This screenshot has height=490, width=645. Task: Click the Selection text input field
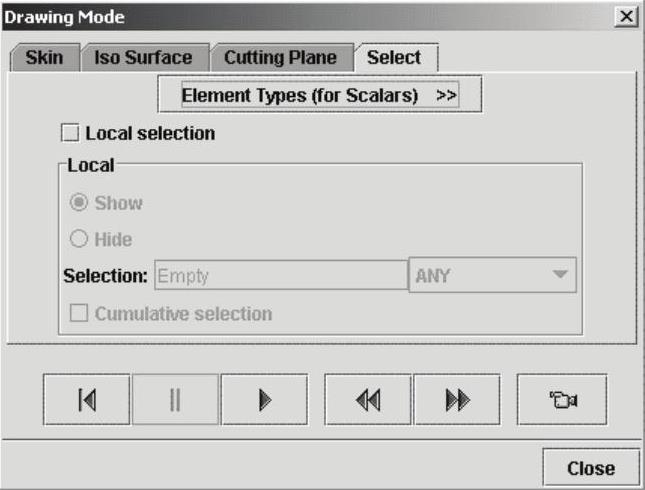tap(278, 276)
